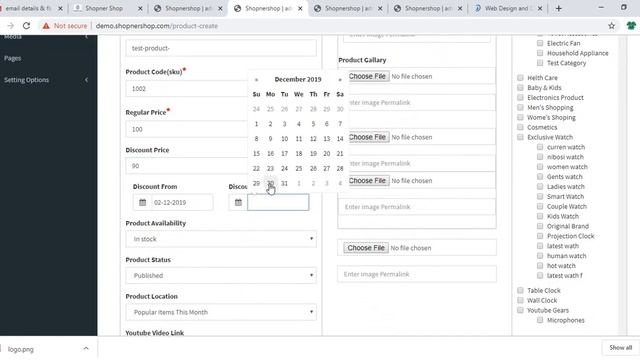Click calendar icon beside Discount From field
This screenshot has width=640, height=360.
[x=142, y=202]
